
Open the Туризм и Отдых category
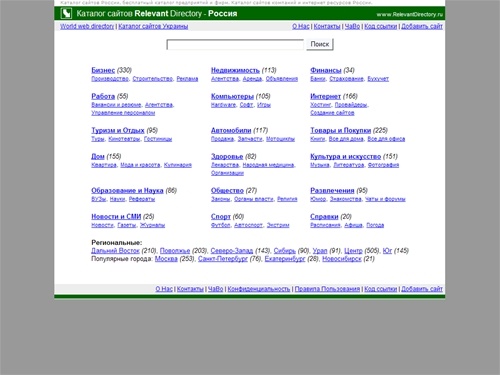(118, 130)
